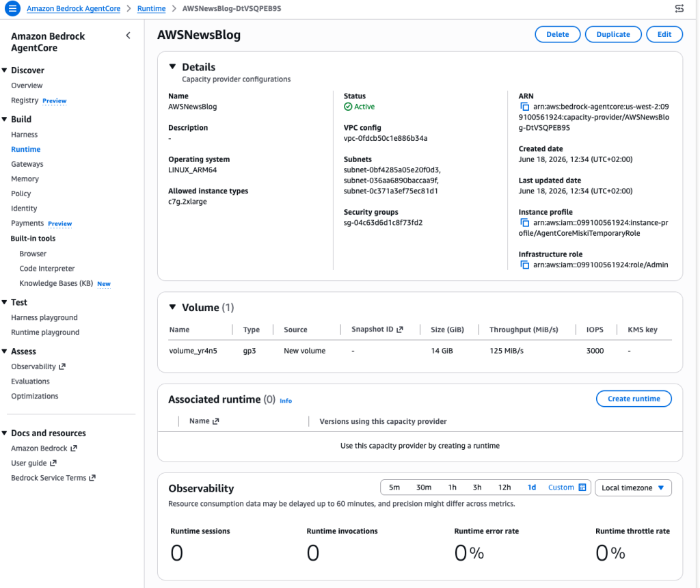This screenshot has width=700, height=588.
Task: Click the Edit button
Action: [664, 34]
